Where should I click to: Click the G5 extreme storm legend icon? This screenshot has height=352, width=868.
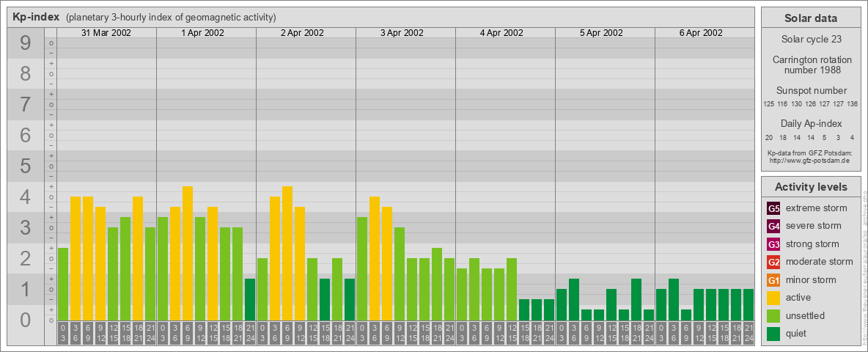[773, 208]
